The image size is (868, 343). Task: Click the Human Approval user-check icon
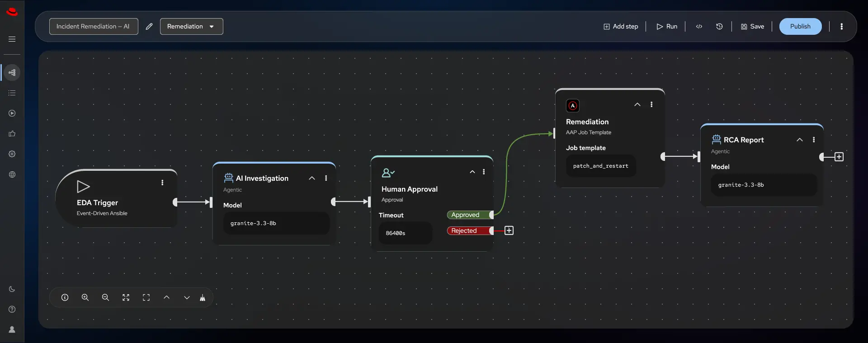388,173
